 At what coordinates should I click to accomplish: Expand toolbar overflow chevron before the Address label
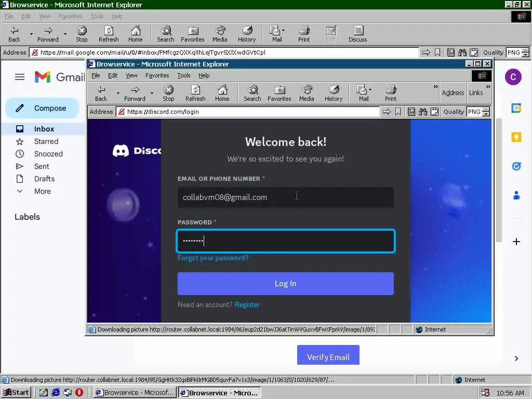point(436,87)
